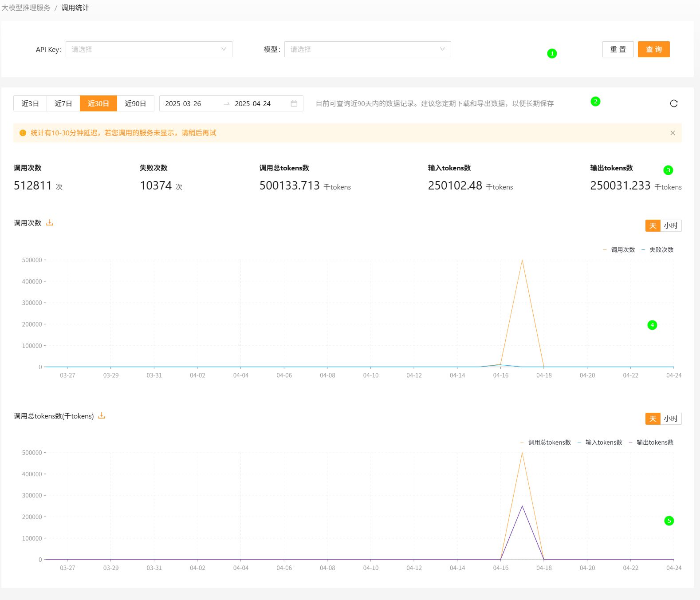
Task: Switch tokens chart to 小时 granularity
Action: pyautogui.click(x=671, y=418)
